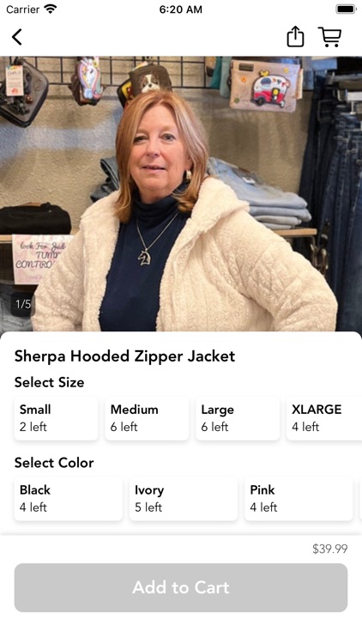
Task: Tap the 1/5 image counter badge
Action: pyautogui.click(x=22, y=304)
